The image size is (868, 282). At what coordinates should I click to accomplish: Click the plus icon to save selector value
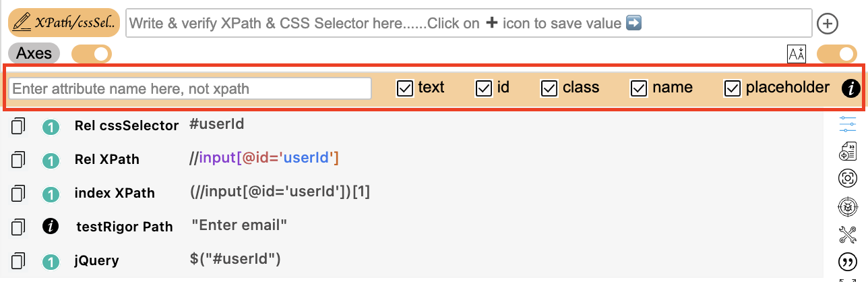pos(828,24)
